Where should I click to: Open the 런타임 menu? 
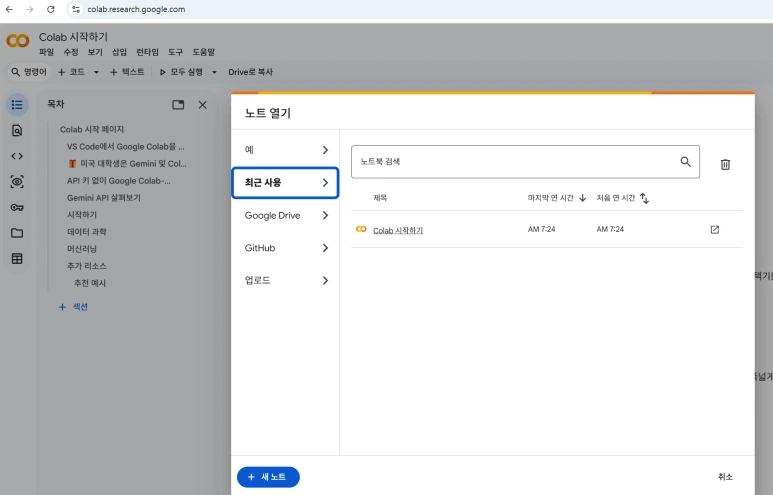click(147, 52)
